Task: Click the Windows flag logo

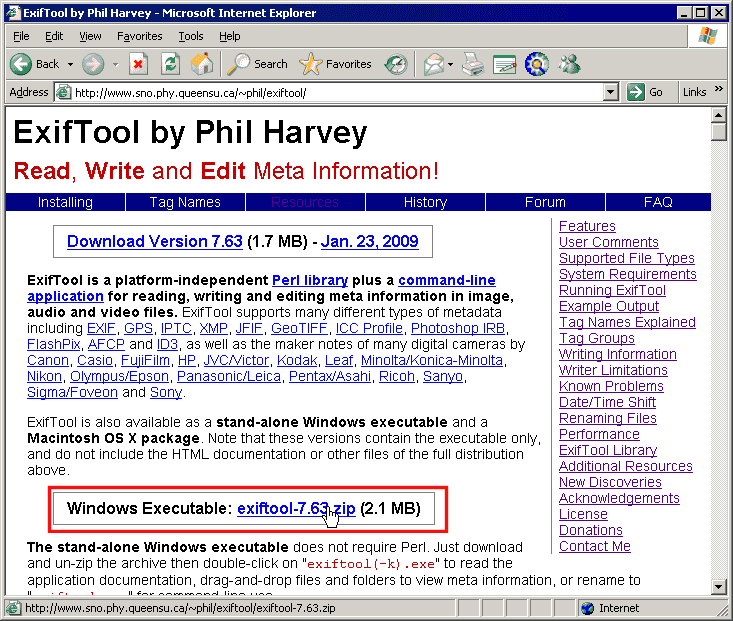Action: click(708, 36)
